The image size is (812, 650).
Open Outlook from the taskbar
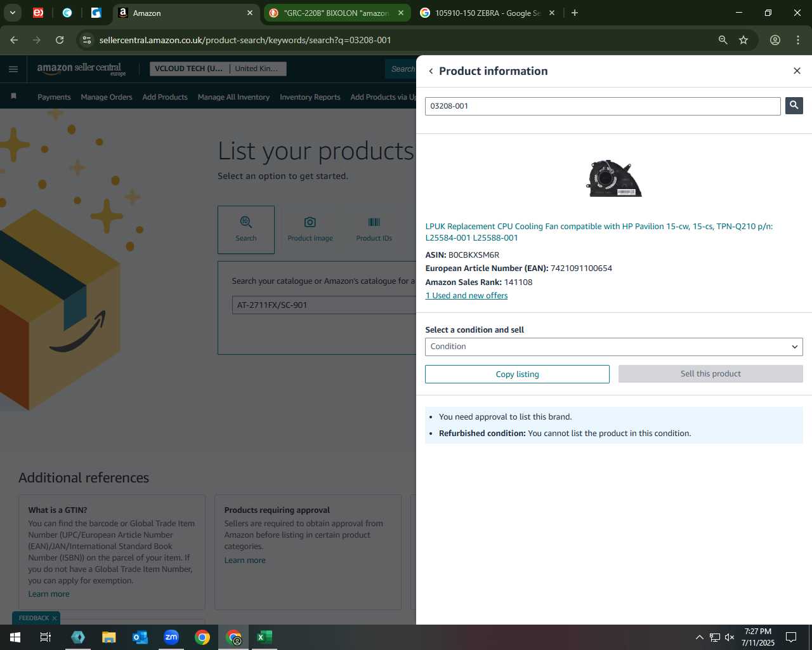pos(140,637)
